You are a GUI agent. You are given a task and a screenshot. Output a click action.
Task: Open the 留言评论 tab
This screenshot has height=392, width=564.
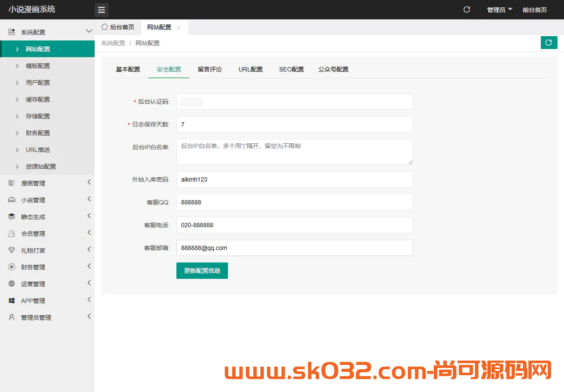(210, 69)
